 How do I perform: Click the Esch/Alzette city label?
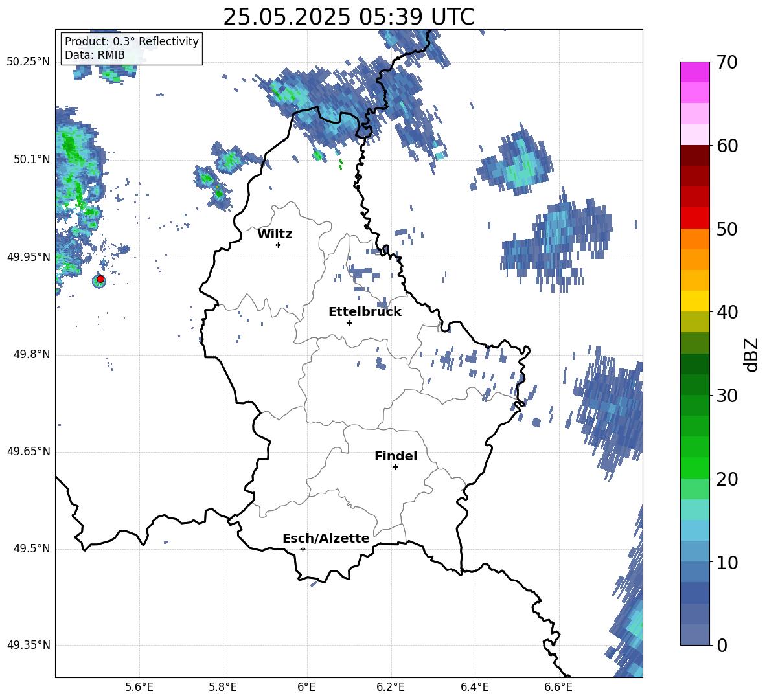(326, 538)
